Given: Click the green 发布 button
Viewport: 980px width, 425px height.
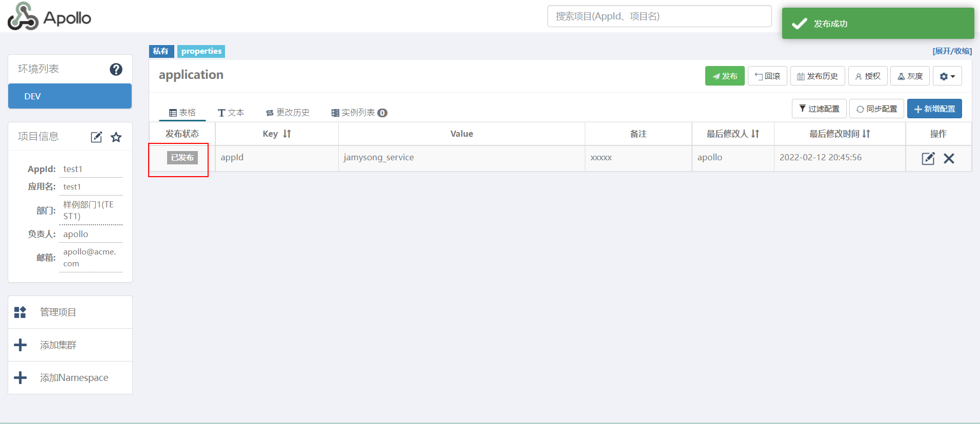Looking at the screenshot, I should pos(725,76).
